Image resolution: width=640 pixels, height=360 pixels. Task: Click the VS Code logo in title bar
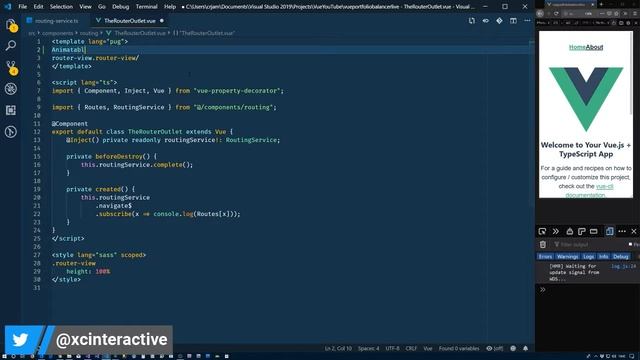8,7
